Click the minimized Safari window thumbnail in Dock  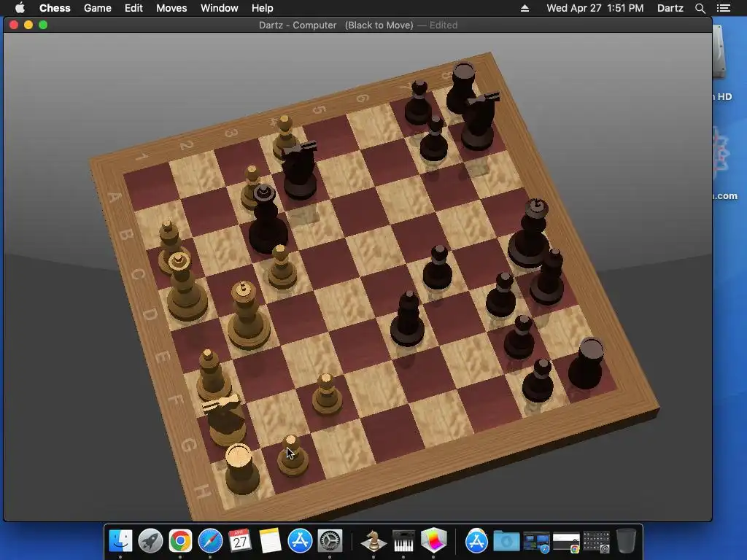tap(536, 542)
